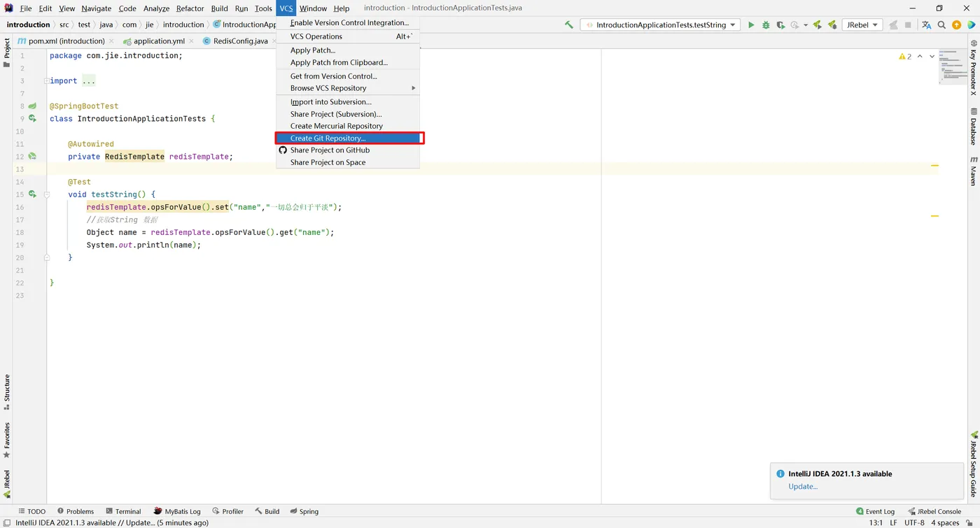
Task: Select Enable Version Control Integration
Action: point(348,23)
